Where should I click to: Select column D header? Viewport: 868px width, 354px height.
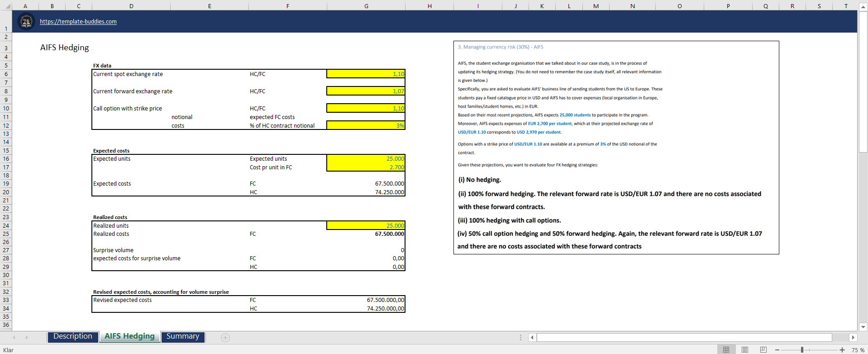coord(131,6)
